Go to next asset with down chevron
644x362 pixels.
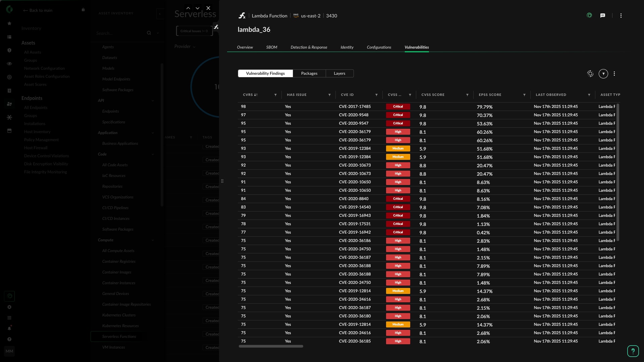coord(198,8)
